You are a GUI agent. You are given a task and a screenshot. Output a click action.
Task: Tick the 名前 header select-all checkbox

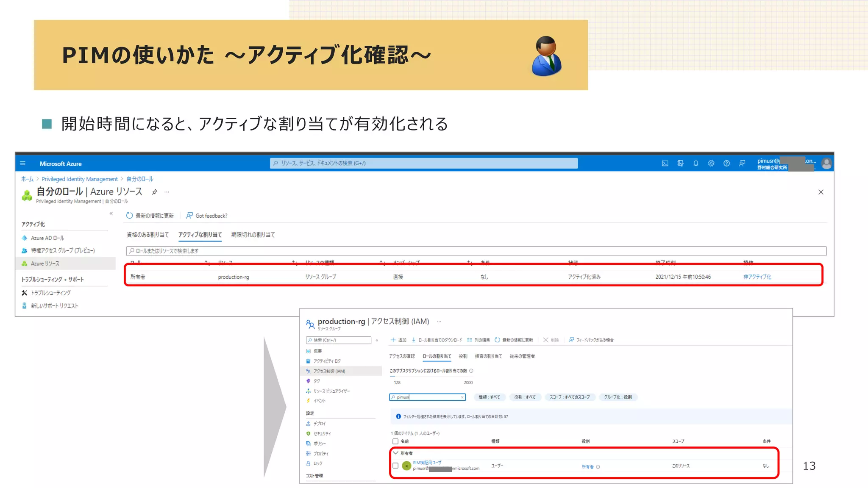[x=395, y=441]
